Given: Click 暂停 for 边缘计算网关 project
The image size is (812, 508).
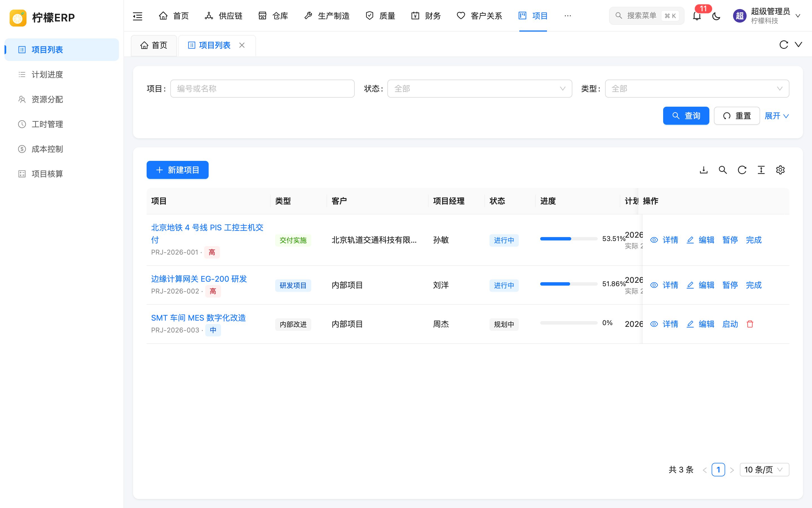Looking at the screenshot, I should (730, 285).
